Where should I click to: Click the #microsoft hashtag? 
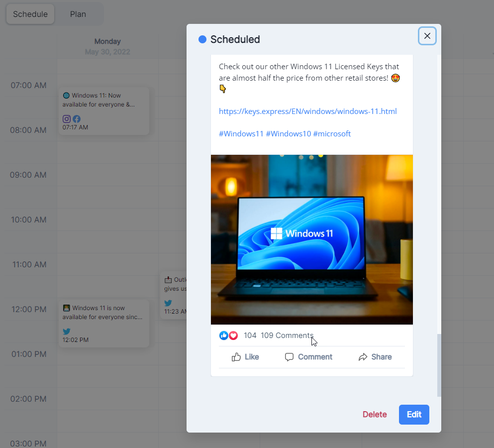tap(332, 133)
